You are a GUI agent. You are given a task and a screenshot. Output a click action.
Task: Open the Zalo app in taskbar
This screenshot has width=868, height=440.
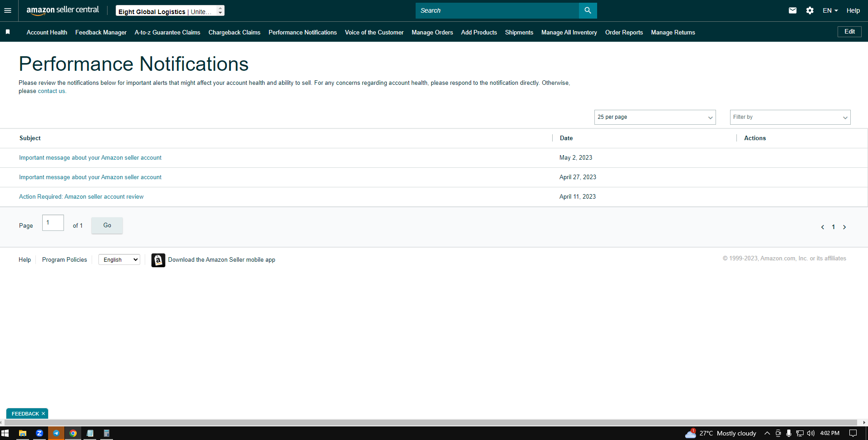coord(39,433)
